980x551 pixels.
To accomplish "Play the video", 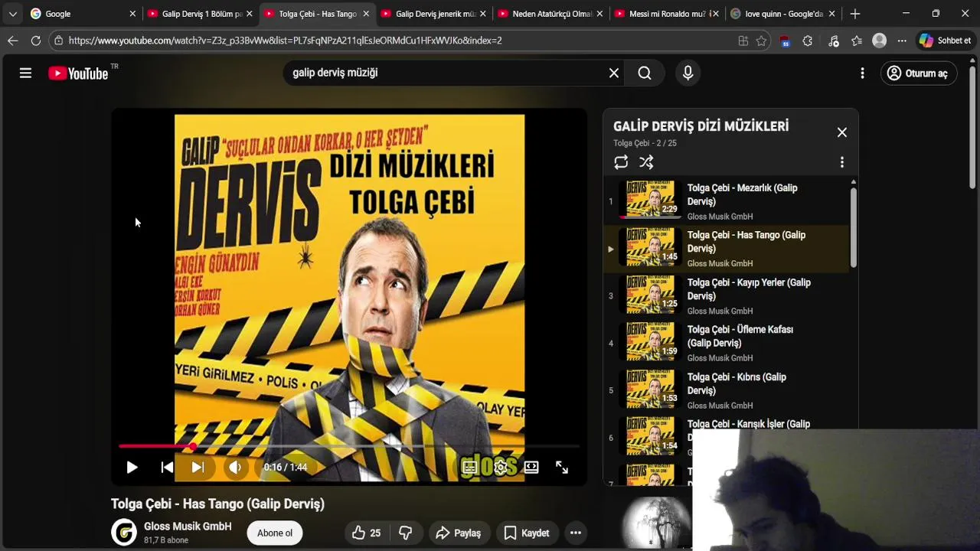I will 132,467.
